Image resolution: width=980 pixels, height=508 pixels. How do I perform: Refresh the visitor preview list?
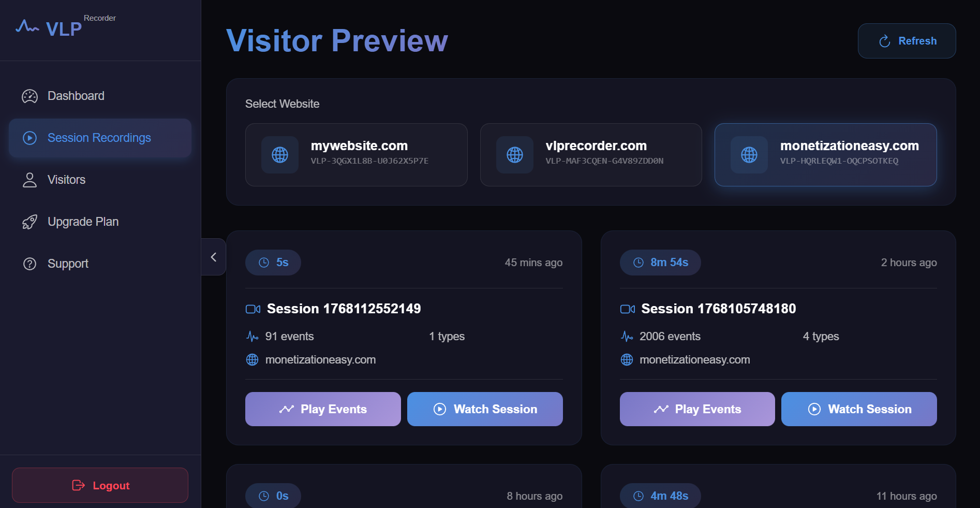(907, 41)
